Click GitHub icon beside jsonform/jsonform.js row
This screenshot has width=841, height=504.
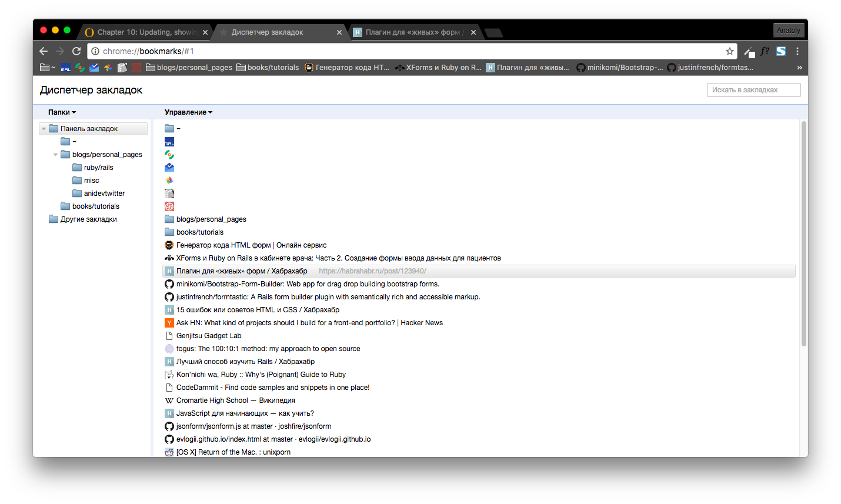point(169,426)
